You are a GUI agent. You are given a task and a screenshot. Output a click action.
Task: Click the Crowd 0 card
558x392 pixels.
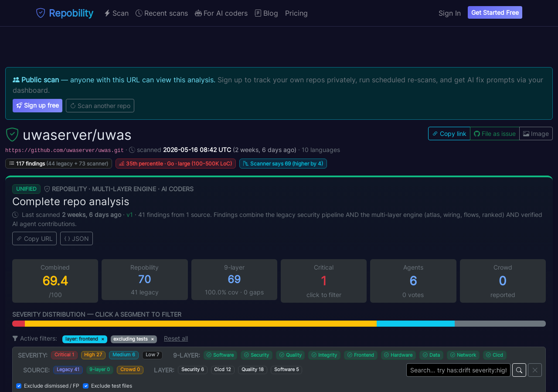[x=503, y=281]
